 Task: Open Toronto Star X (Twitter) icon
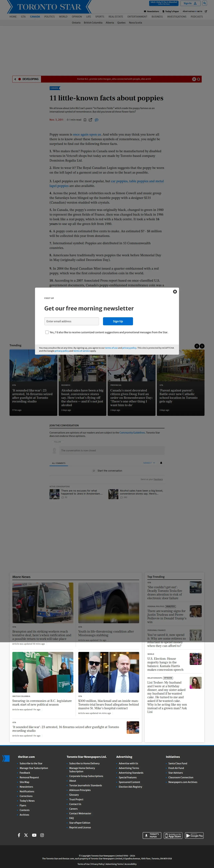click(x=26, y=835)
